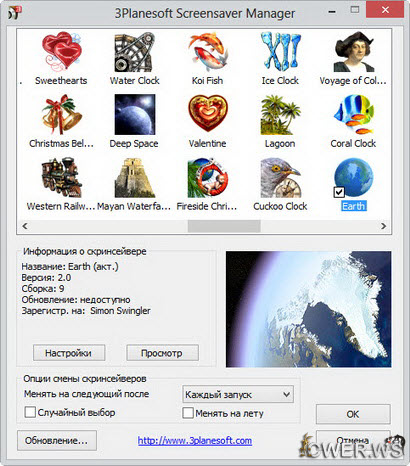410x466 pixels.
Task: Click the horizontal scrollbar thumb
Action: pyautogui.click(x=224, y=226)
